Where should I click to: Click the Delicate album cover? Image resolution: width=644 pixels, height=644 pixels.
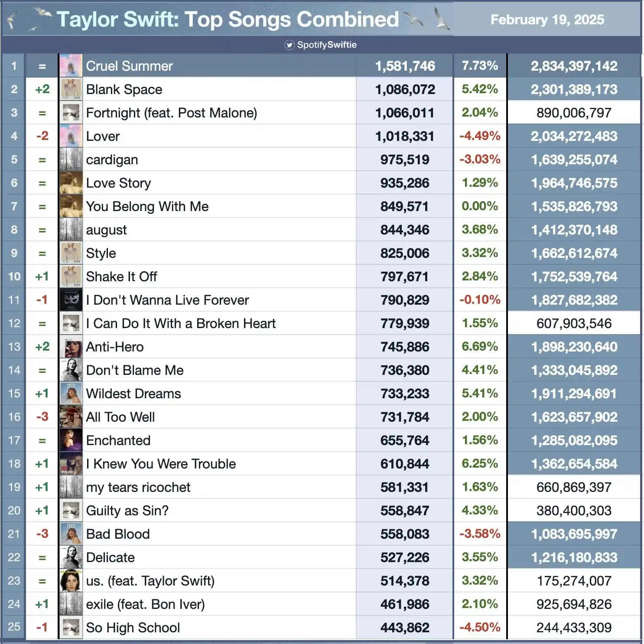coord(71,557)
